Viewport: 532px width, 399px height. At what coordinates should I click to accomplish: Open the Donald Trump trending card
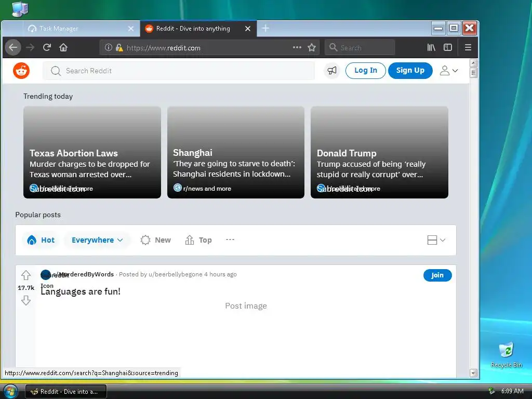[379, 152]
